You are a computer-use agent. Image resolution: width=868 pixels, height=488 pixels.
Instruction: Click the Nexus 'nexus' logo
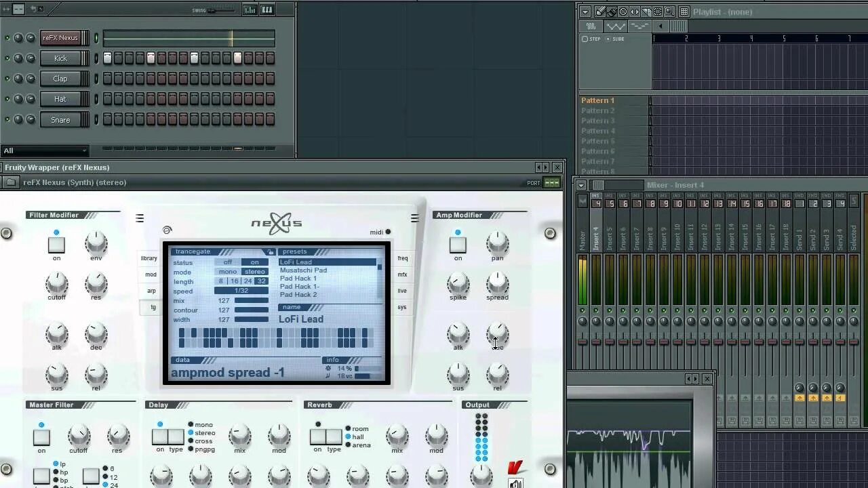click(277, 223)
